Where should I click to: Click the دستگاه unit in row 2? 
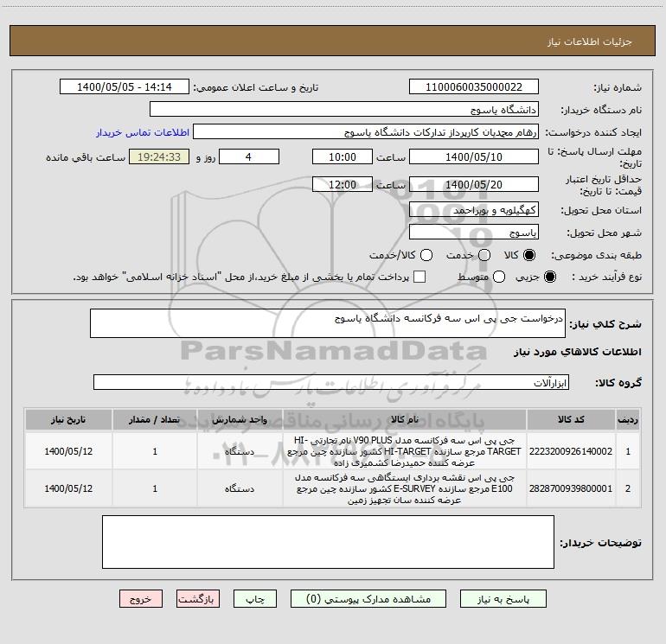point(240,488)
